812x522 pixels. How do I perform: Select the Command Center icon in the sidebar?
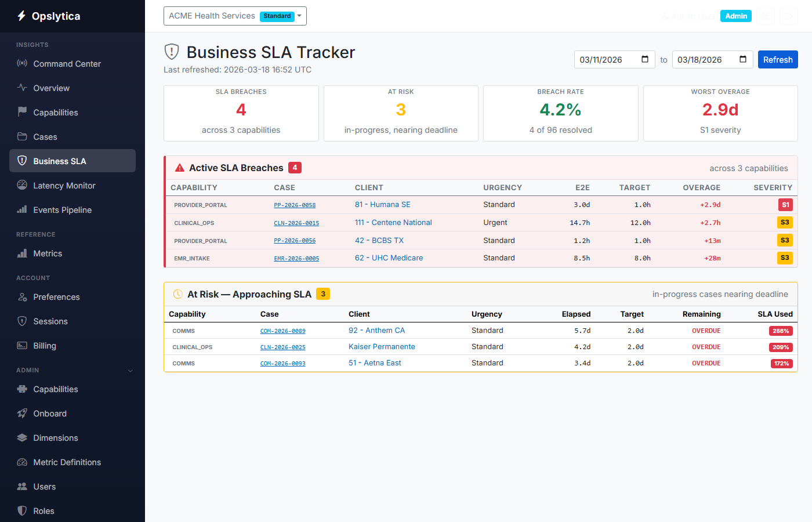coord(22,64)
